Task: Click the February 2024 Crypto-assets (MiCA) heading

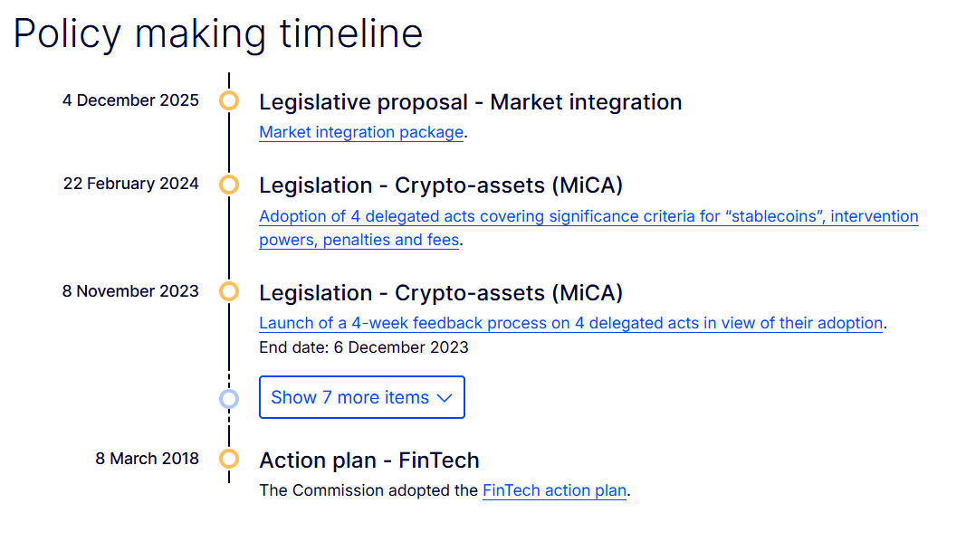Action: pyautogui.click(x=441, y=185)
